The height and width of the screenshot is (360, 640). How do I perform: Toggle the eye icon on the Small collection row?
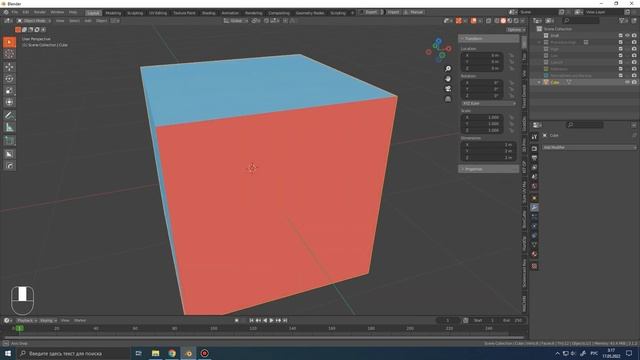tap(628, 36)
